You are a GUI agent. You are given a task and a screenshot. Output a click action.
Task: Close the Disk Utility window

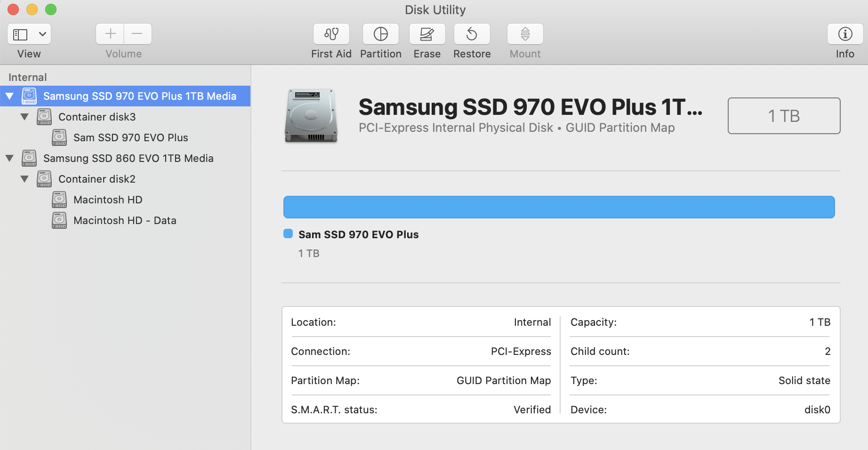(x=13, y=9)
